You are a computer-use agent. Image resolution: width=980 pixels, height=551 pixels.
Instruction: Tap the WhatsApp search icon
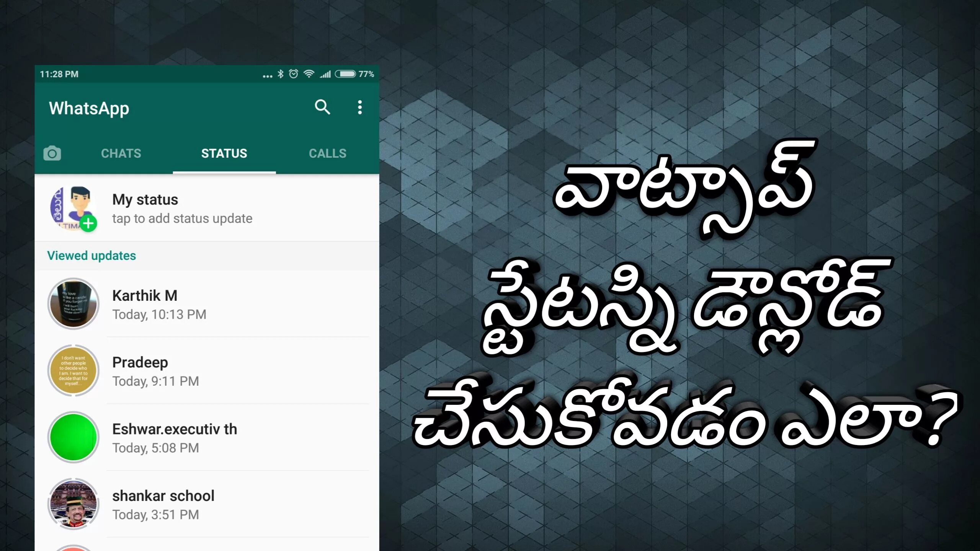pos(322,107)
